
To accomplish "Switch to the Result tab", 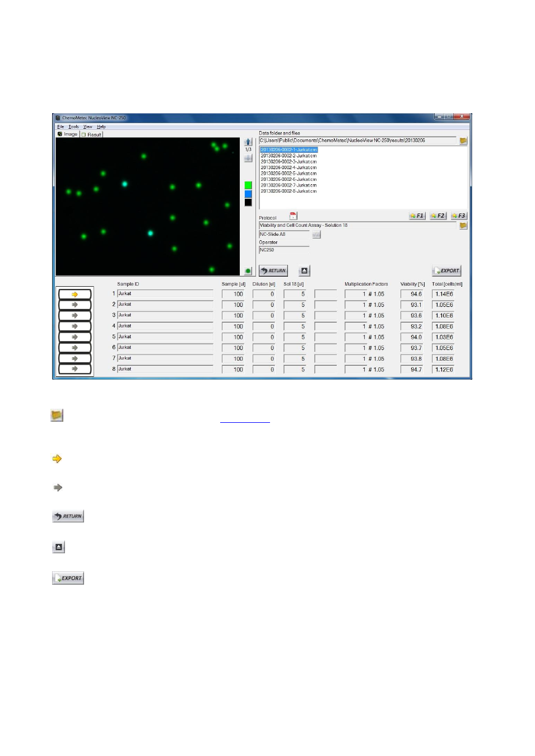I will pyautogui.click(x=91, y=134).
